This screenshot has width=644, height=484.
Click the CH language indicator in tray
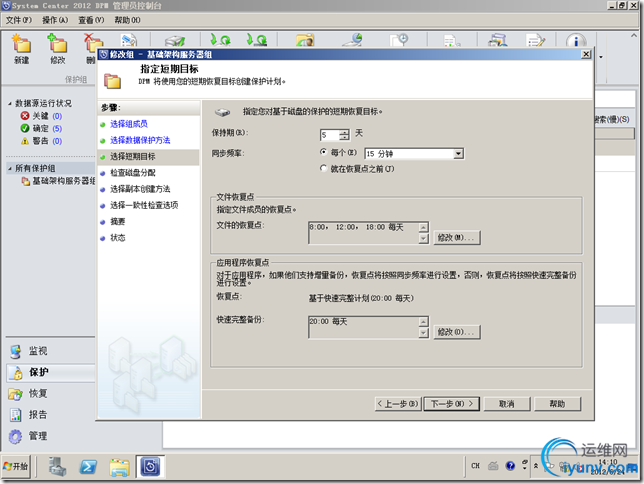tap(476, 466)
